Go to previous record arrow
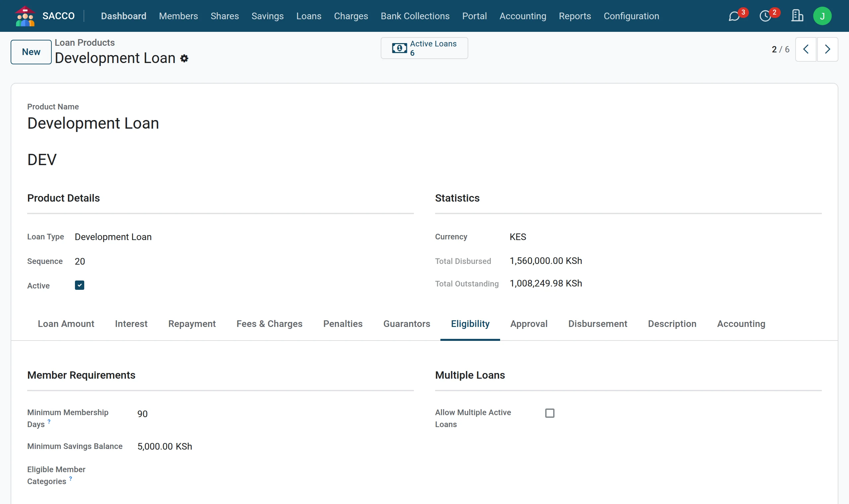Screen dimensions: 849x504 tap(806, 49)
